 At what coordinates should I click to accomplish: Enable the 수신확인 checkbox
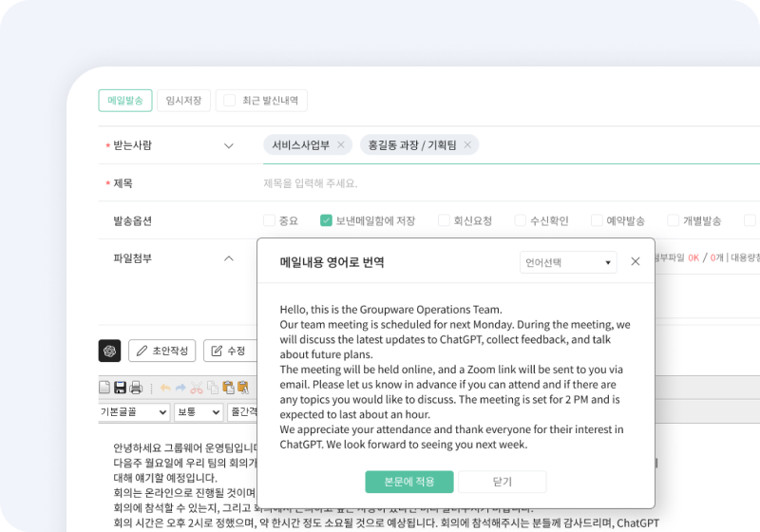520,220
